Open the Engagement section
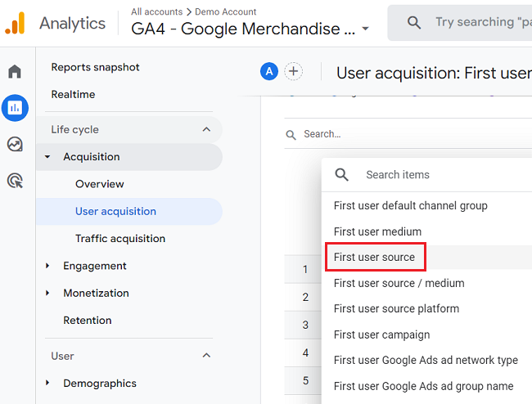 [95, 266]
